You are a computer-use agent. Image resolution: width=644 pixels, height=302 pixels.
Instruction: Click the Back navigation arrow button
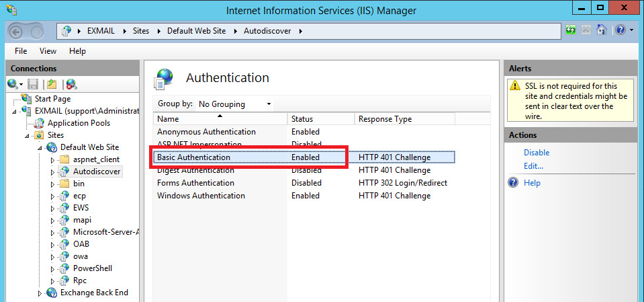[15, 31]
